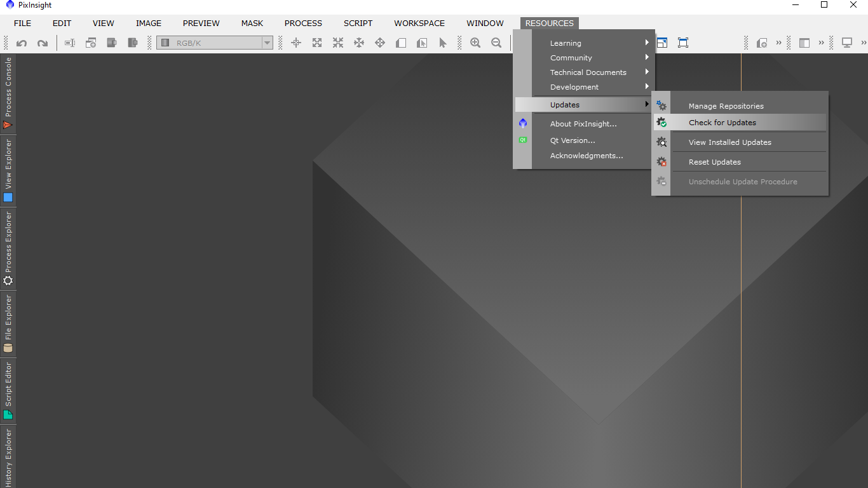This screenshot has width=868, height=488.
Task: Show the File Explorer side panel
Action: [x=8, y=323]
